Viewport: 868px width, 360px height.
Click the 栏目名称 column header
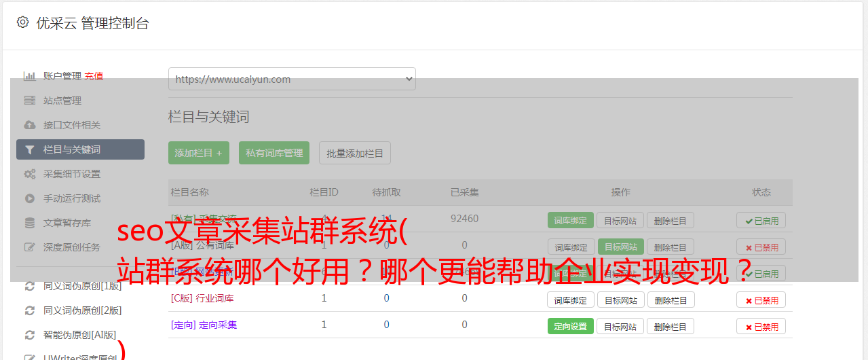click(189, 192)
